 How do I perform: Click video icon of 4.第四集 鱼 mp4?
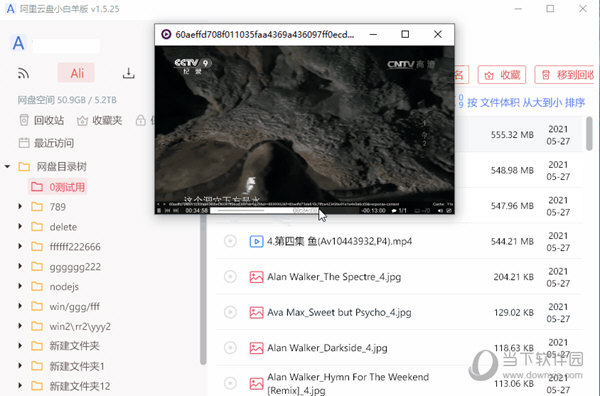[x=256, y=241]
